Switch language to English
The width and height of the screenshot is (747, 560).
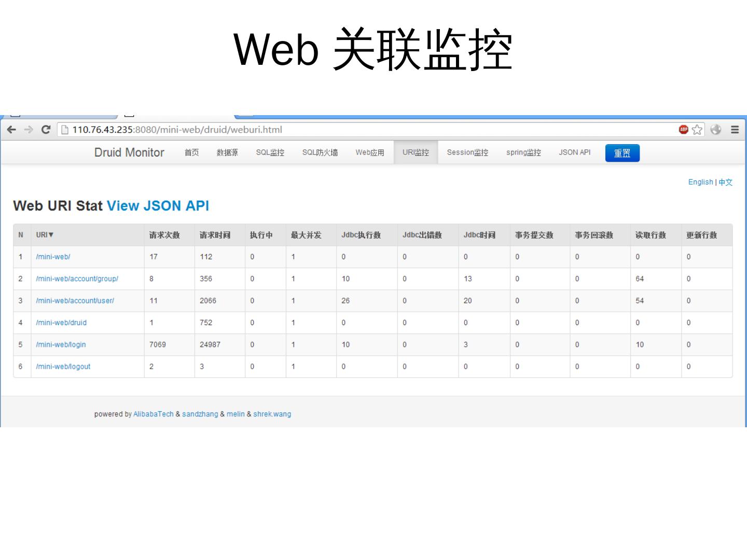tap(700, 182)
